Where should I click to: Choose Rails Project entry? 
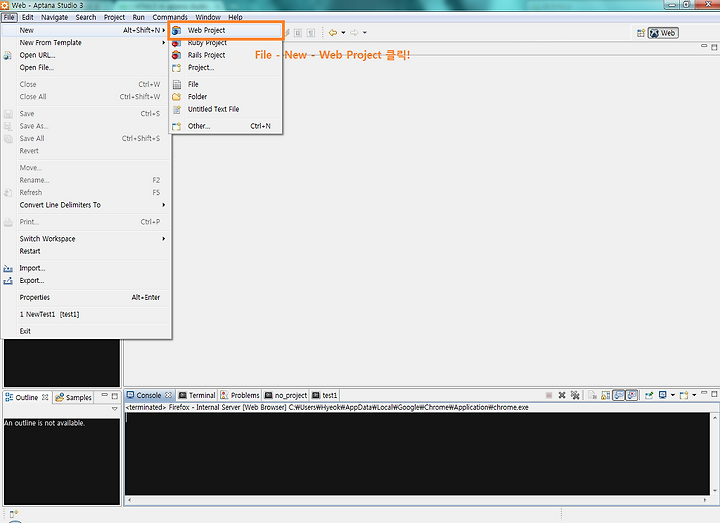225,55
